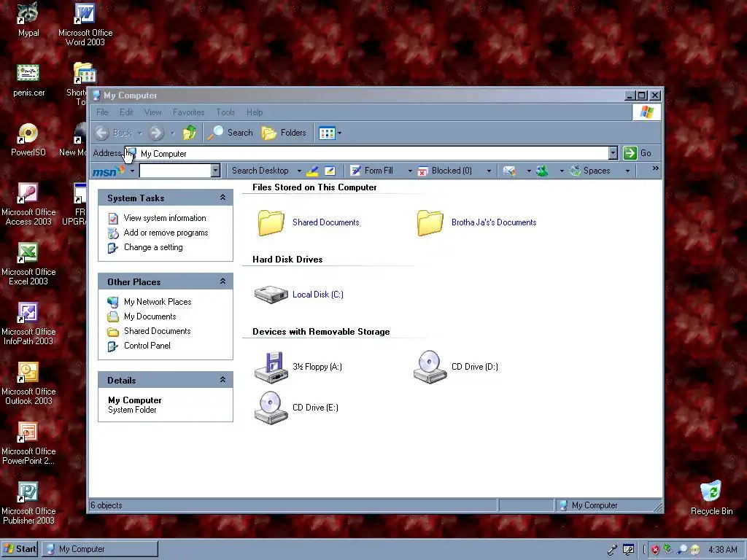The height and width of the screenshot is (560, 747).
Task: Collapse the Other Places panel
Action: pyautogui.click(x=222, y=281)
